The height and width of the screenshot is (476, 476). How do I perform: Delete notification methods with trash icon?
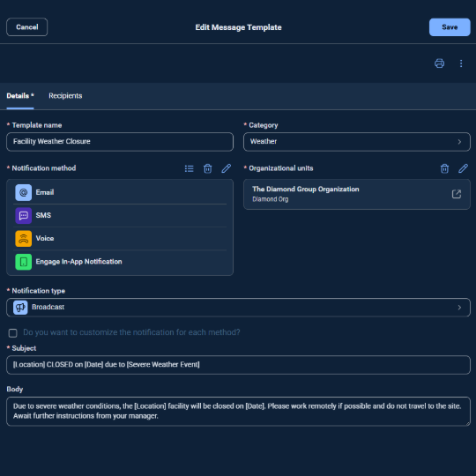pyautogui.click(x=208, y=168)
